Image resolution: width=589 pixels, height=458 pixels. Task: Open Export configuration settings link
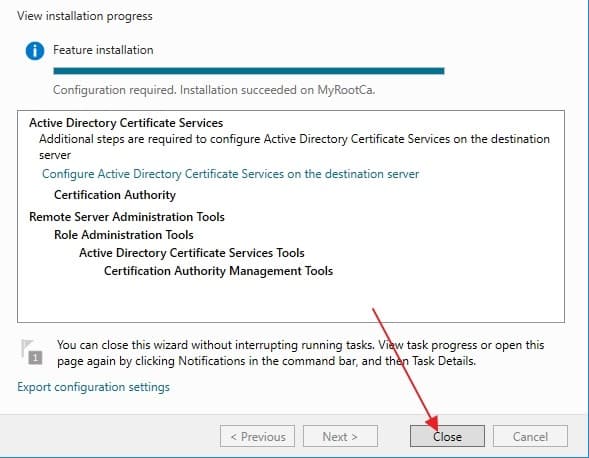point(94,387)
